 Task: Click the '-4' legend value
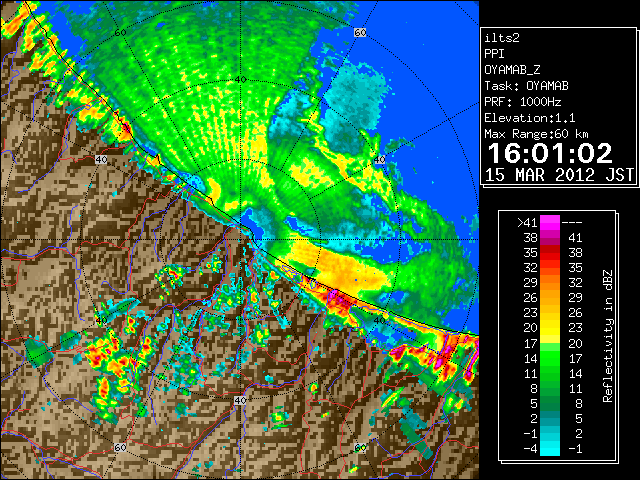pos(530,449)
